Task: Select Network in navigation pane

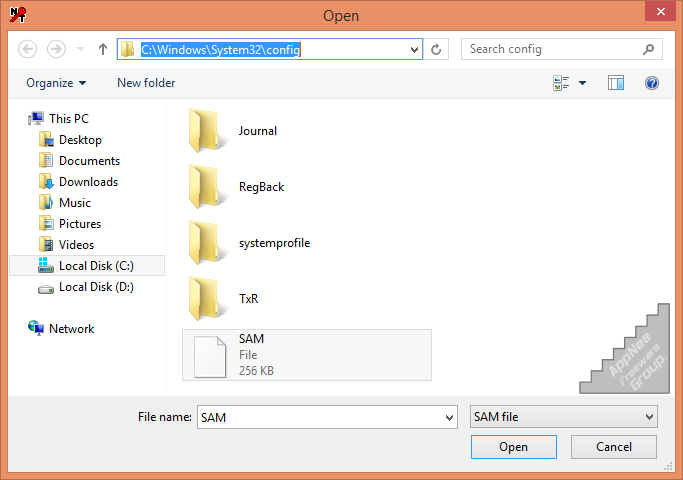Action: coord(71,328)
